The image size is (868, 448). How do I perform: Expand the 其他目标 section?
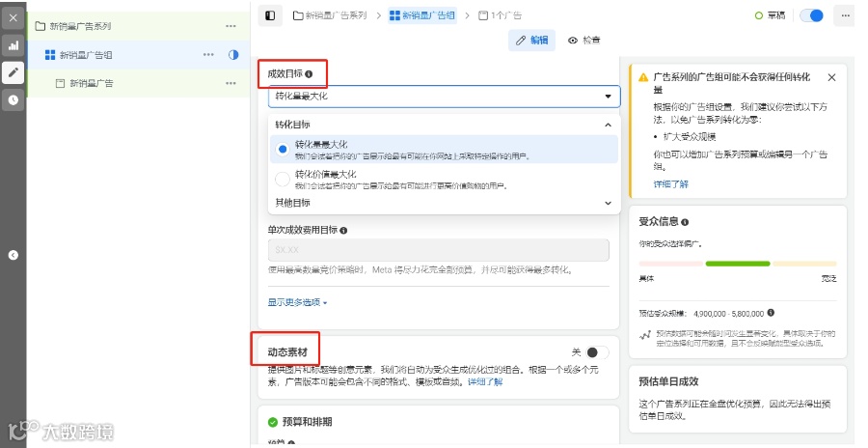coord(444,203)
